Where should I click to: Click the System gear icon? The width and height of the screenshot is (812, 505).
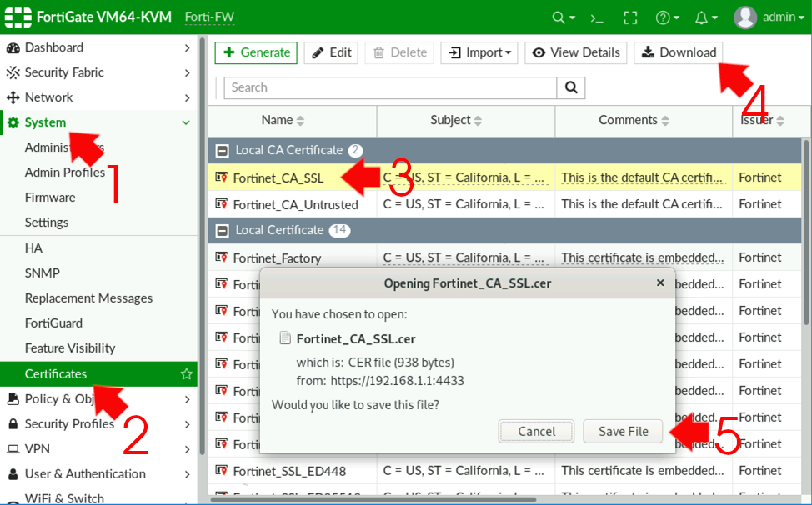point(13,122)
